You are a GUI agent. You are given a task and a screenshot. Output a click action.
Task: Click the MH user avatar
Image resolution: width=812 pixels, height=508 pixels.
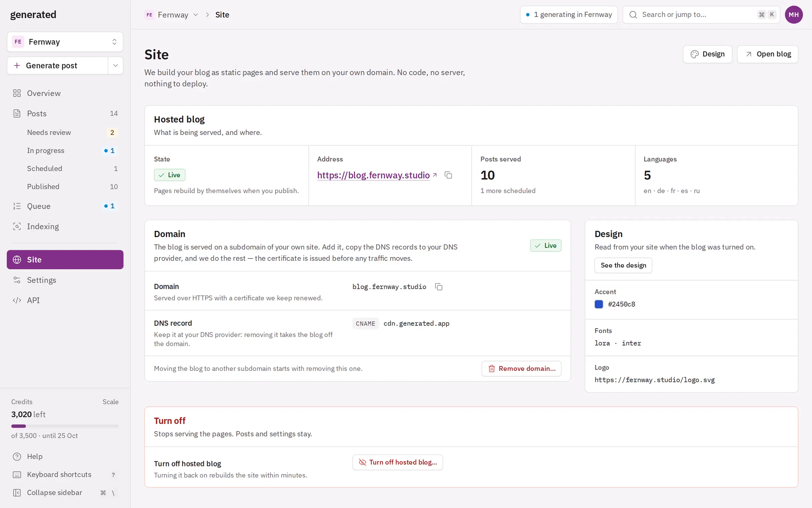[794, 15]
